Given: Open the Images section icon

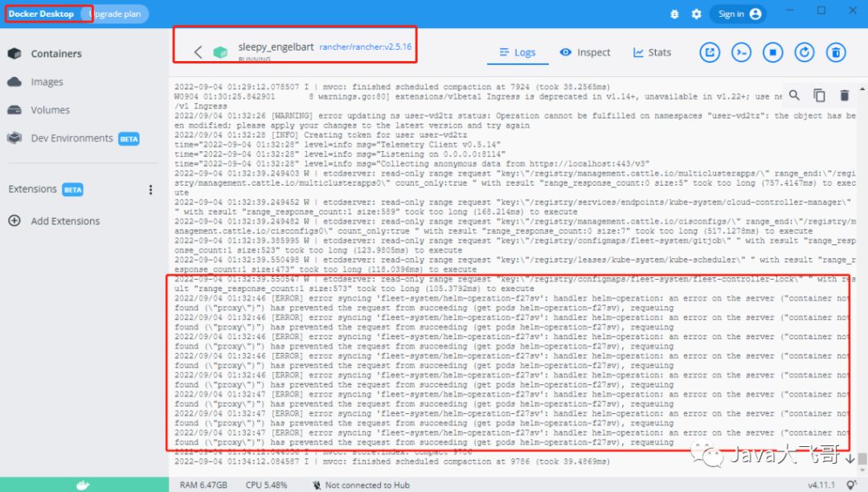Looking at the screenshot, I should tap(14, 82).
